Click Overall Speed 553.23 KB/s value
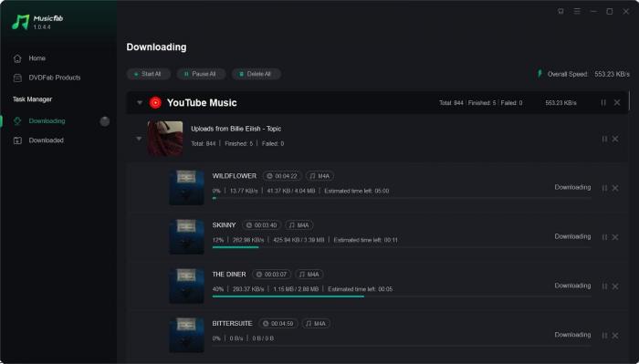 click(x=612, y=74)
